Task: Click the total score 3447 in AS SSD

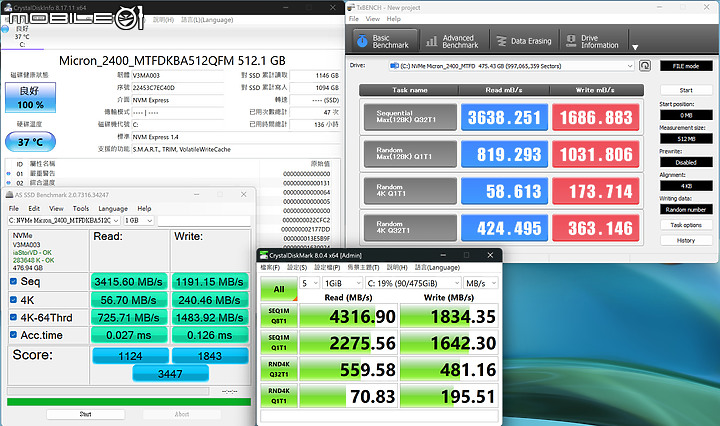Action: tap(170, 374)
